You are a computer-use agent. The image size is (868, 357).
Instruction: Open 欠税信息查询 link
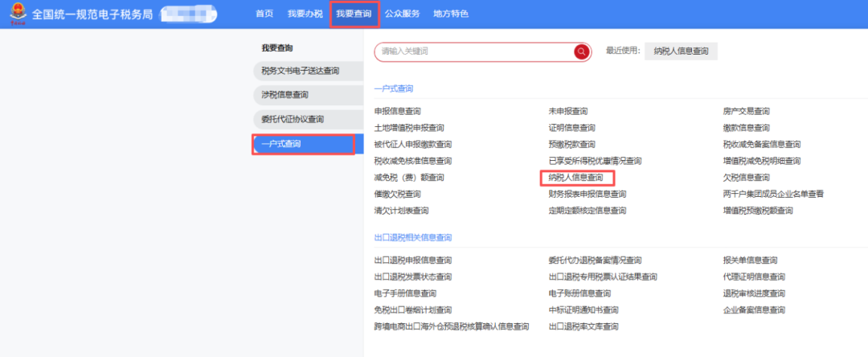click(746, 178)
